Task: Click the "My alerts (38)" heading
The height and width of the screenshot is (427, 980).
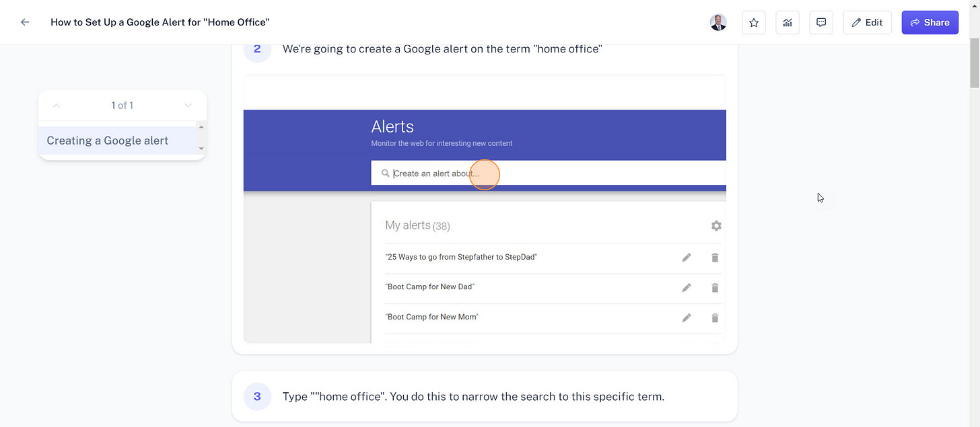Action: click(417, 225)
